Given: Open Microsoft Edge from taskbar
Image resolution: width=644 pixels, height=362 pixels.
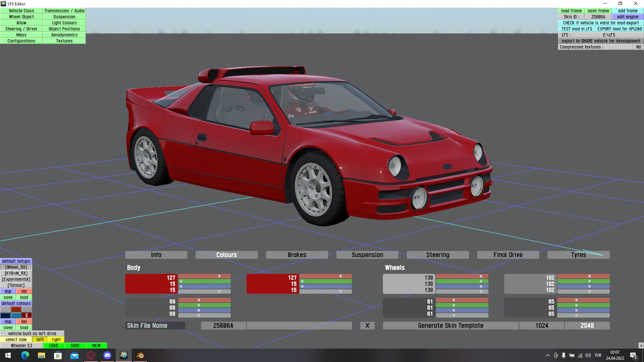Looking at the screenshot, I should pyautogui.click(x=25, y=355).
